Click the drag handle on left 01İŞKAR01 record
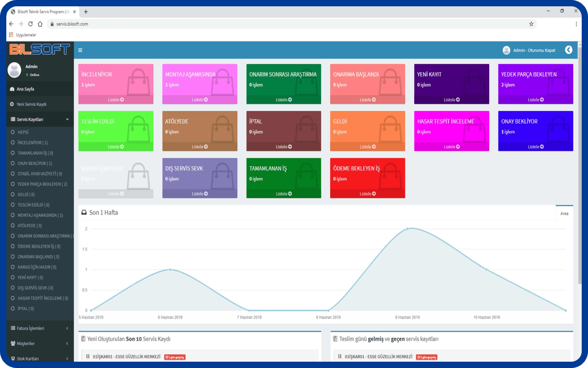 coord(88,356)
